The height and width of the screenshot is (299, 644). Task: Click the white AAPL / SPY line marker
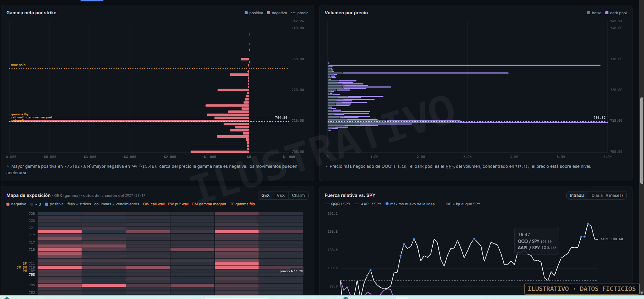pos(357,204)
